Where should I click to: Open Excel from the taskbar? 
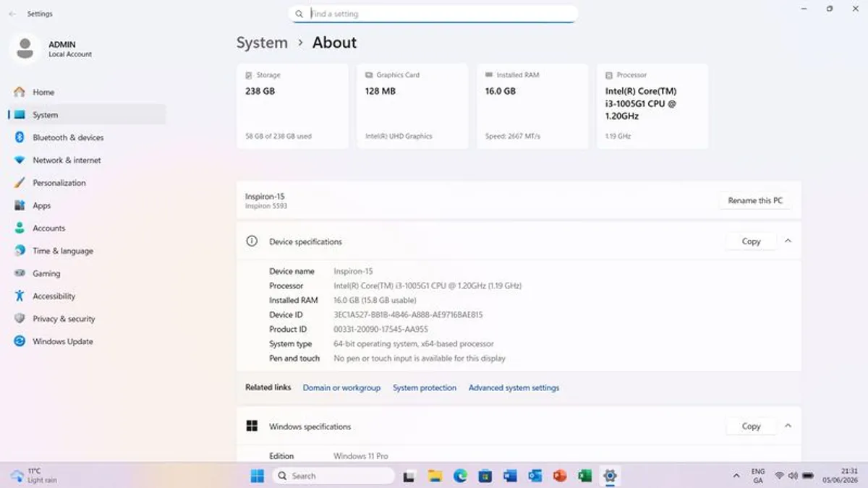click(584, 476)
